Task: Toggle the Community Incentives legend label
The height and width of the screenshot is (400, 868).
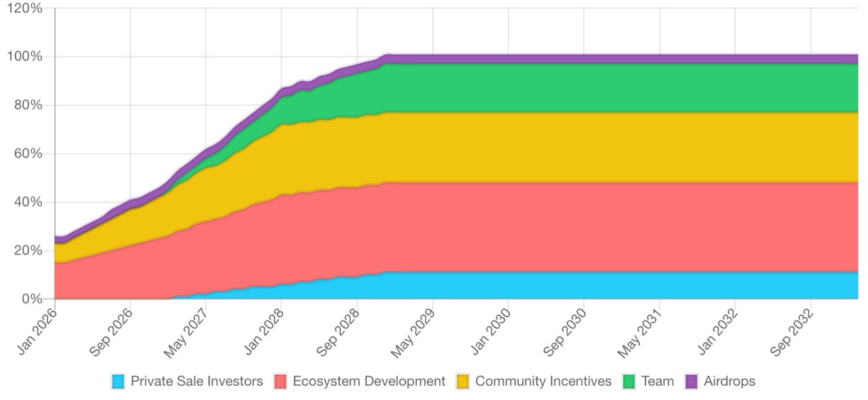Action: 543,382
